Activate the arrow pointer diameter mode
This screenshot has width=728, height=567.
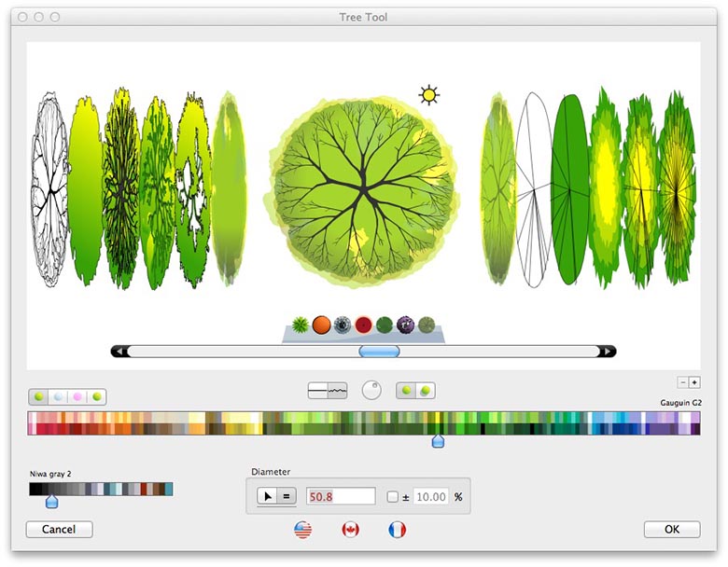point(268,497)
